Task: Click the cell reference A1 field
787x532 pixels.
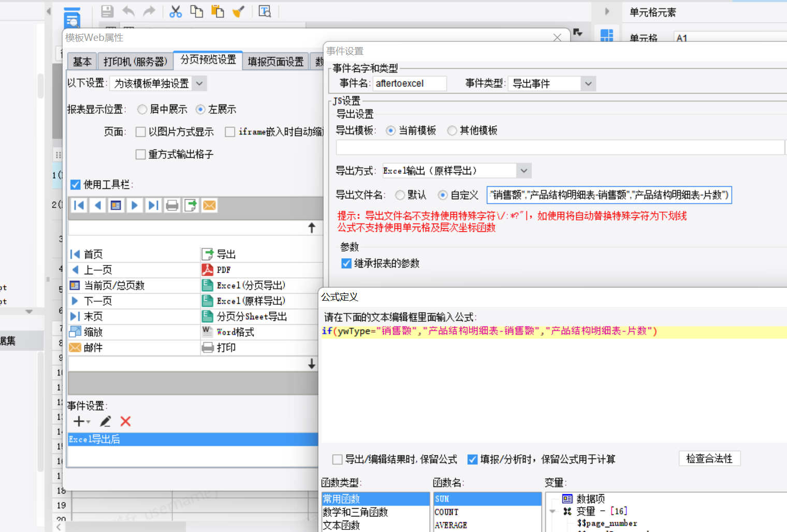Action: [x=730, y=38]
